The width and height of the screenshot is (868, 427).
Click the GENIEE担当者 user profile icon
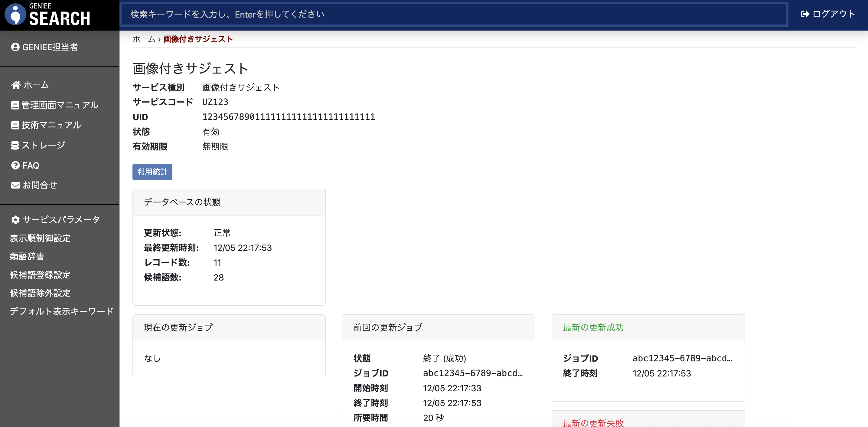[x=15, y=48]
